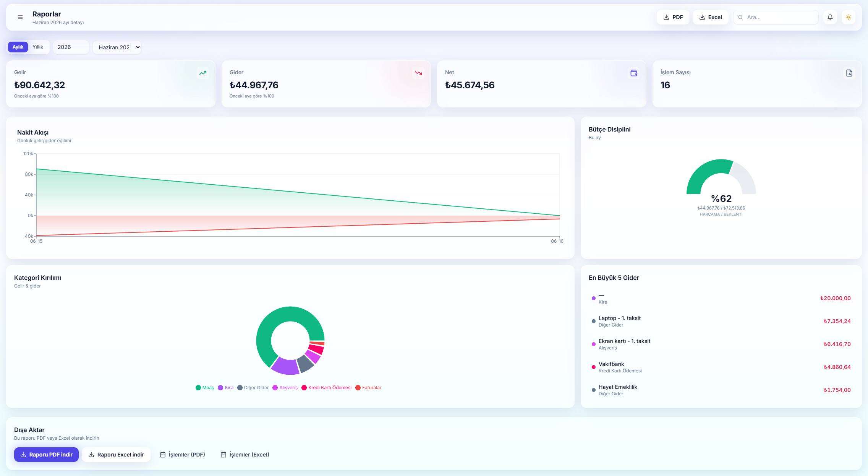Select the Hayat Emeklilik expense row
This screenshot has width=868, height=476.
click(721, 390)
